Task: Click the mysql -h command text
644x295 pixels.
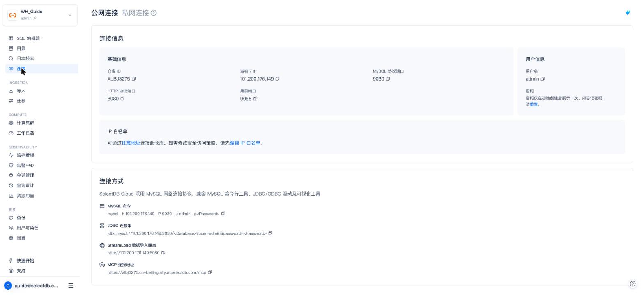Action: coord(163,214)
